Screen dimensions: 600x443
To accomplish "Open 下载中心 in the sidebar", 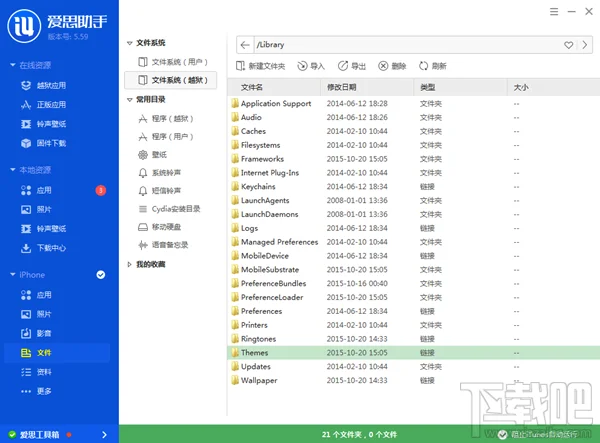I will (43, 248).
